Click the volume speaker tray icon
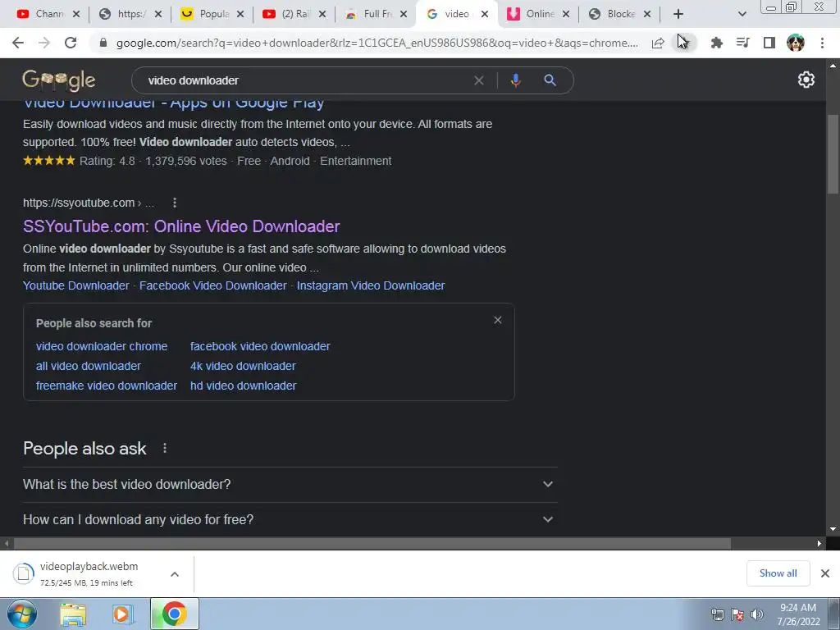The image size is (840, 630). (757, 614)
